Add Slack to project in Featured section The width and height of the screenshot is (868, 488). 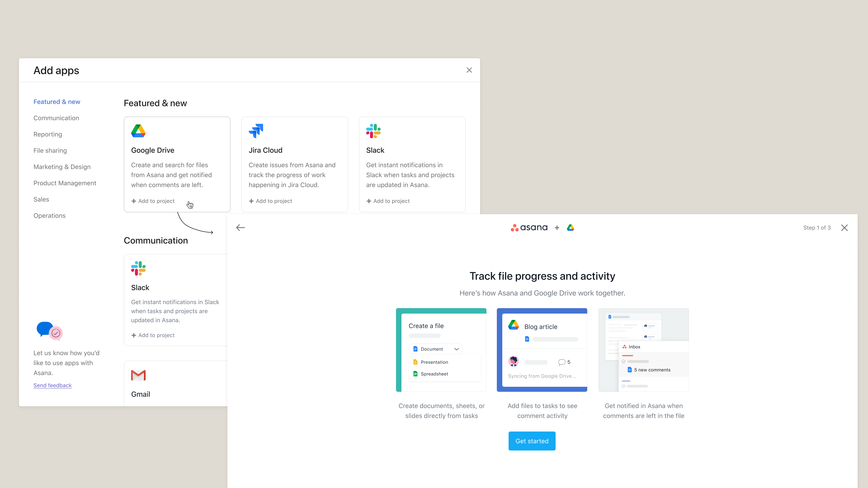[388, 201]
